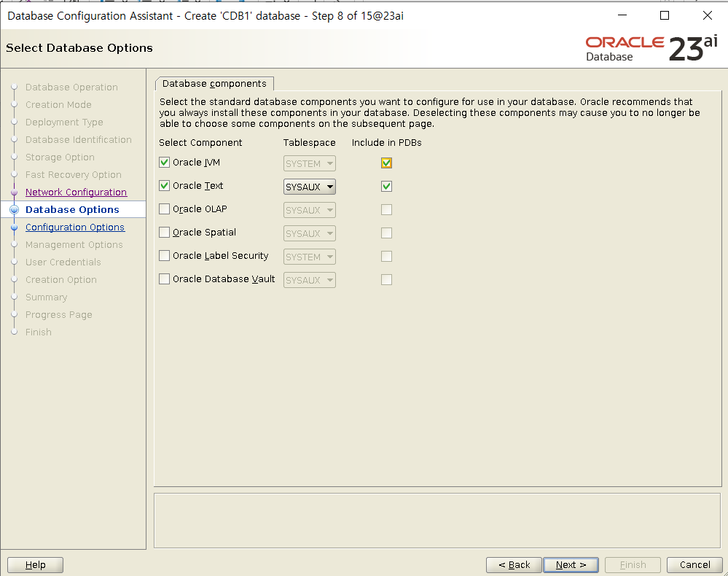The width and height of the screenshot is (728, 576).
Task: Open the Oracle JVM tablespace dropdown
Action: pos(309,163)
